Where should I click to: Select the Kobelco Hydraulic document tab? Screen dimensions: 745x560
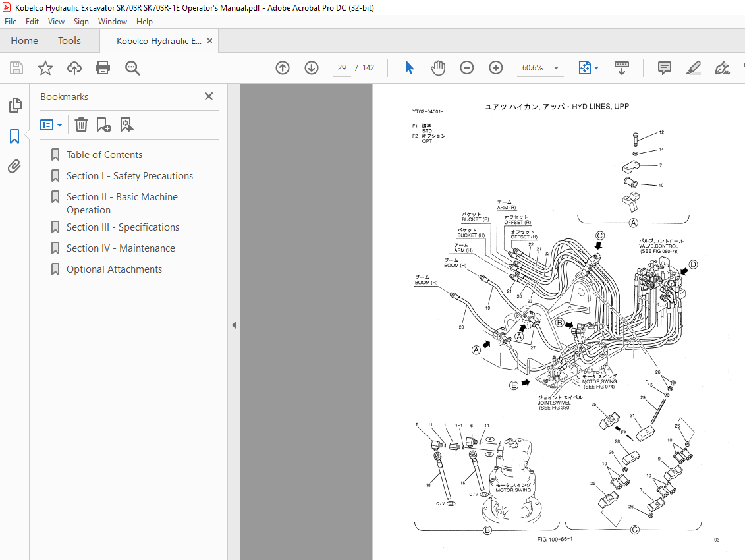tap(159, 42)
